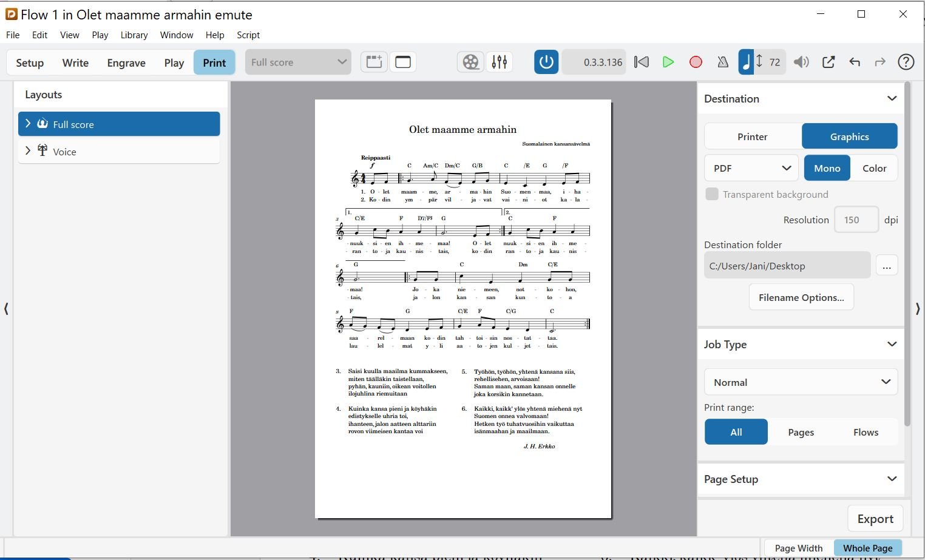Browse destination folder with ... button
The width and height of the screenshot is (925, 560).
[887, 266]
